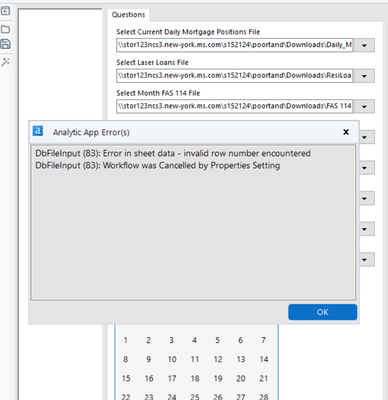Select day 7 in the calendar

pos(263,340)
